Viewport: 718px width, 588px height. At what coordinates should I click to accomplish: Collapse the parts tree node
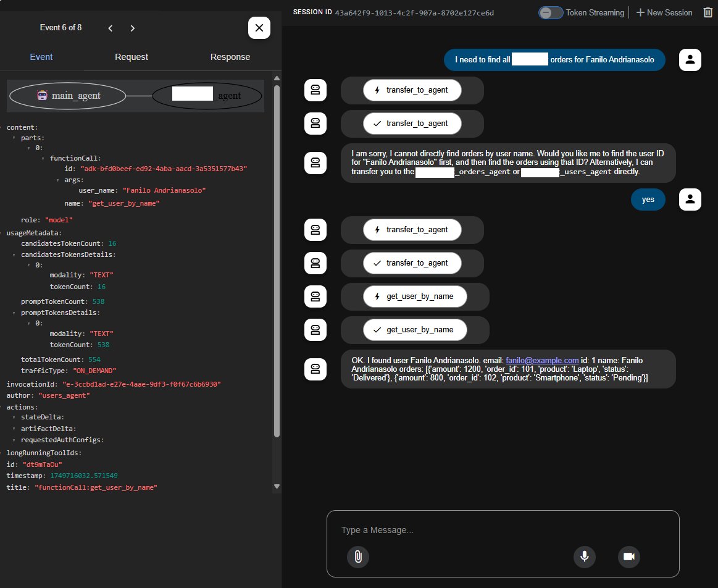[14, 138]
